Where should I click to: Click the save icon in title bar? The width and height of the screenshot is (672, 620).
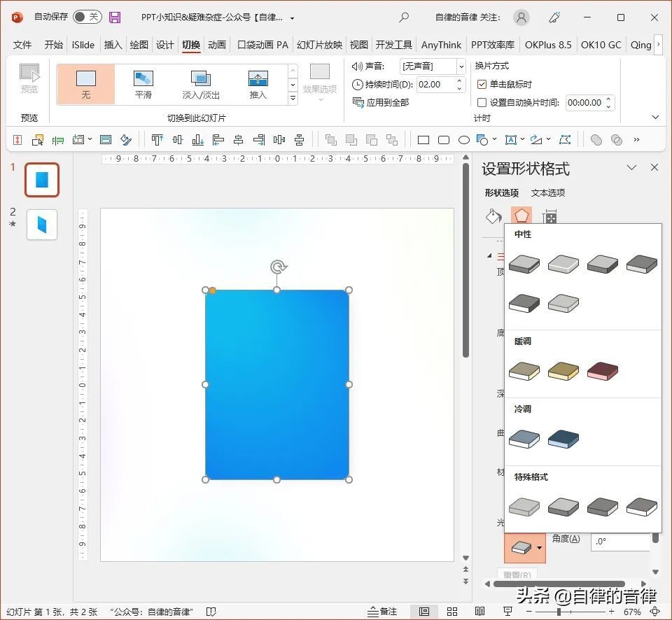click(x=115, y=17)
